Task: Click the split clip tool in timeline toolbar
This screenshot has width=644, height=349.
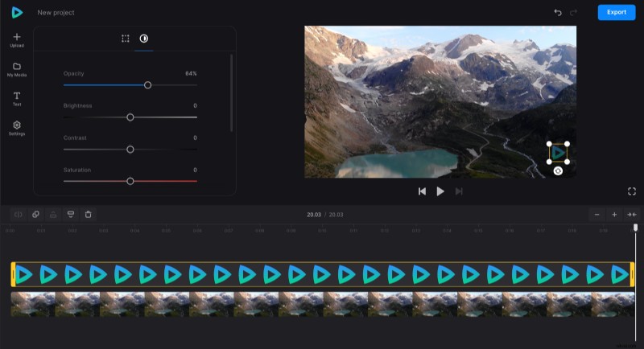Action: [x=18, y=215]
